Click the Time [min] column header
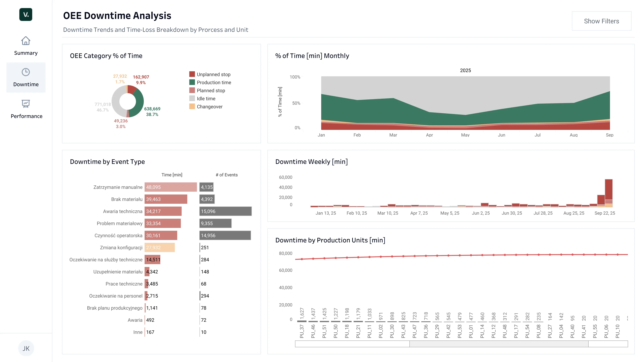 point(172,175)
